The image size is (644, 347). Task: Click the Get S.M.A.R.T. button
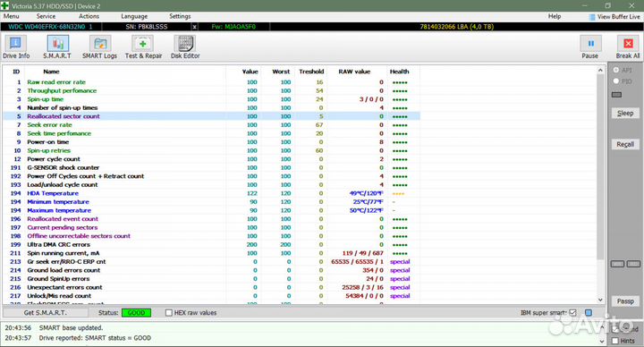click(46, 312)
